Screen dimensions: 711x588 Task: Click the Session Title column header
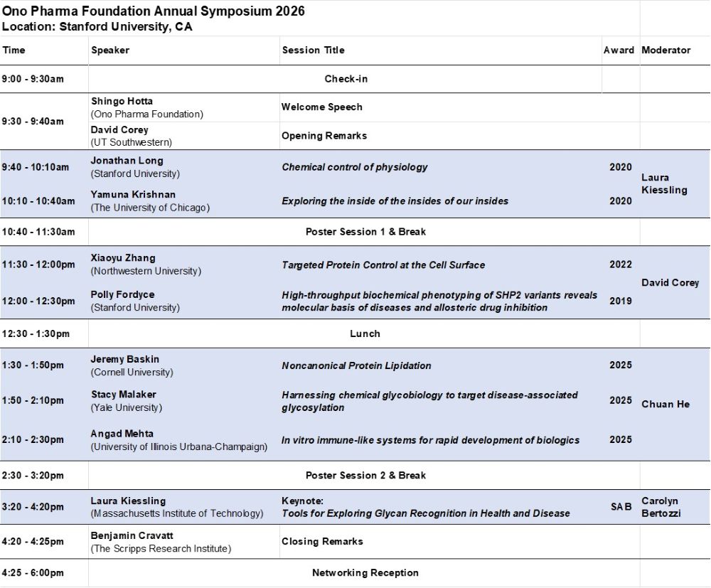click(313, 50)
